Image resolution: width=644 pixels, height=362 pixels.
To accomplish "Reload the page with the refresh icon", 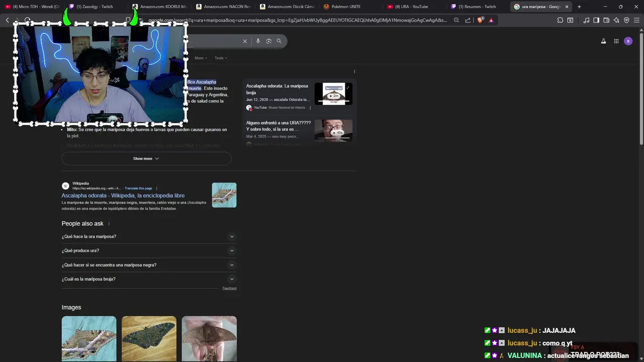I will (28, 20).
